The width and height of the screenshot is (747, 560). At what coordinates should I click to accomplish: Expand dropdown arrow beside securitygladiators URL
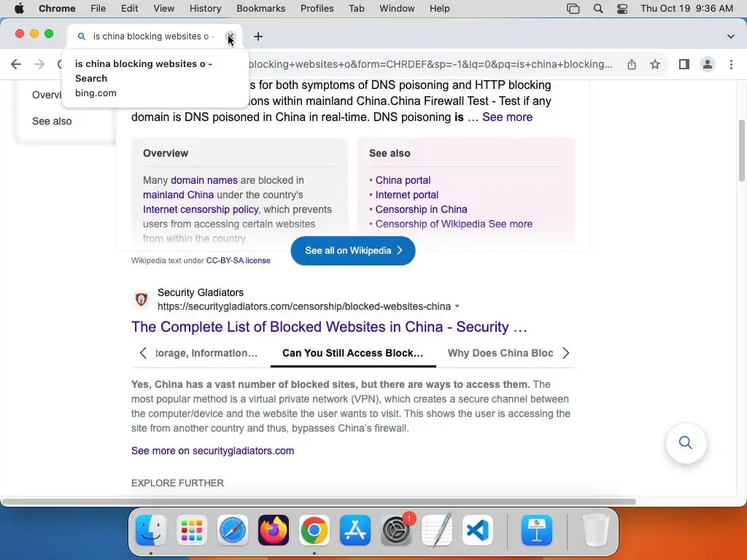(x=457, y=307)
